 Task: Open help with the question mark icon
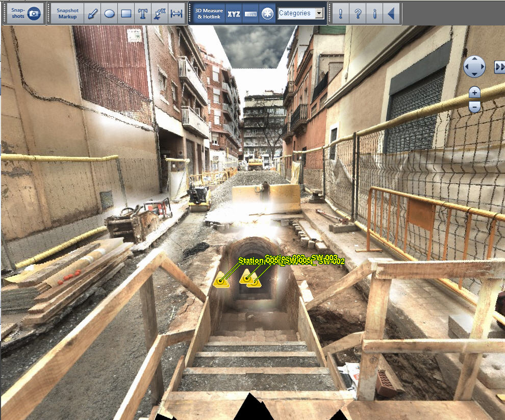coord(358,14)
